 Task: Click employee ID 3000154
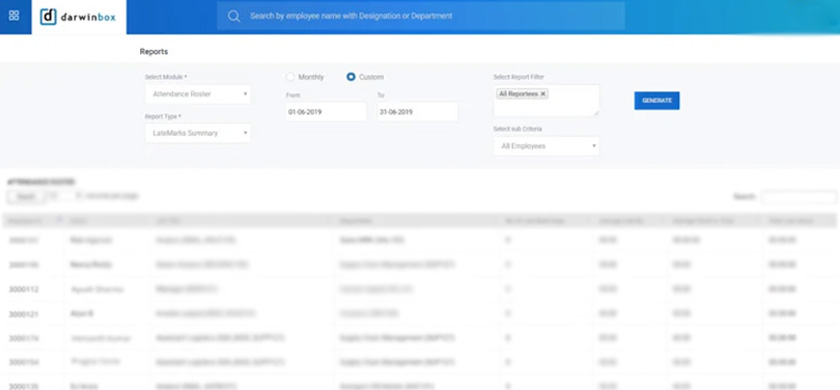tap(24, 363)
